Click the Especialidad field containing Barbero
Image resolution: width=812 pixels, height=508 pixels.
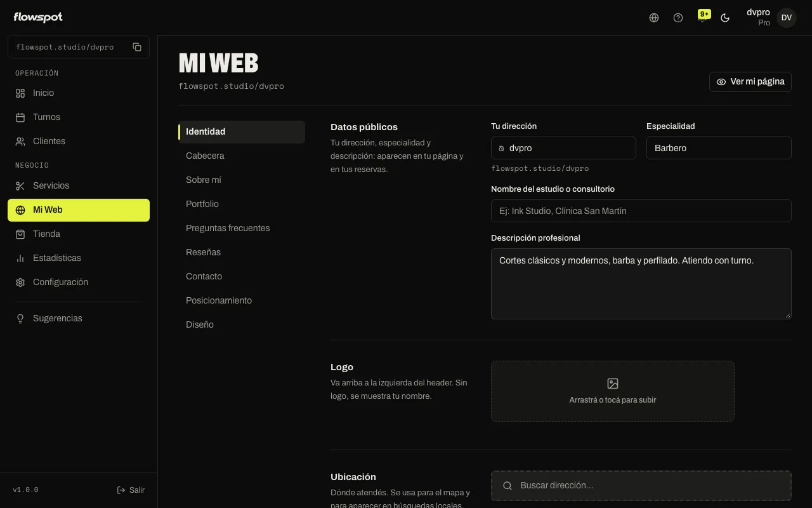[x=719, y=148]
